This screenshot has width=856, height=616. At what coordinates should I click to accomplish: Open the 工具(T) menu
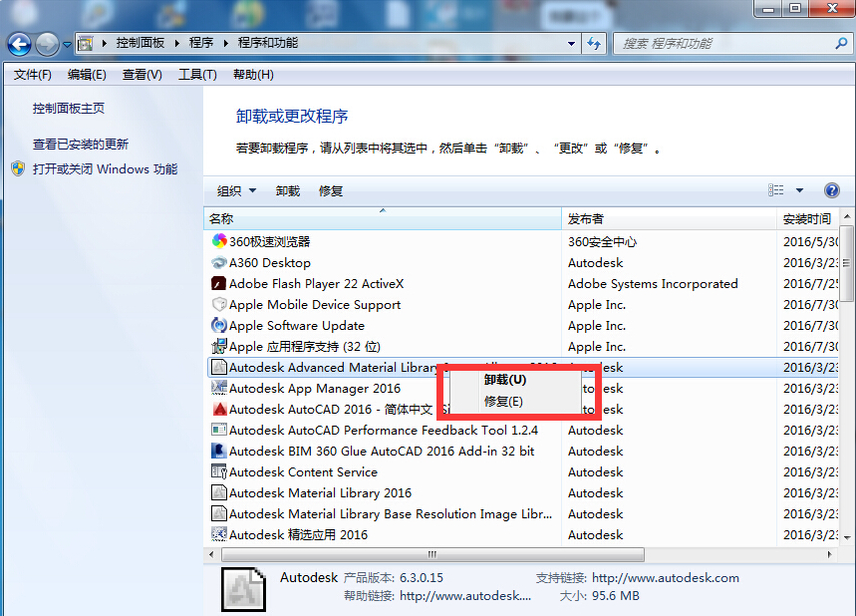(197, 75)
